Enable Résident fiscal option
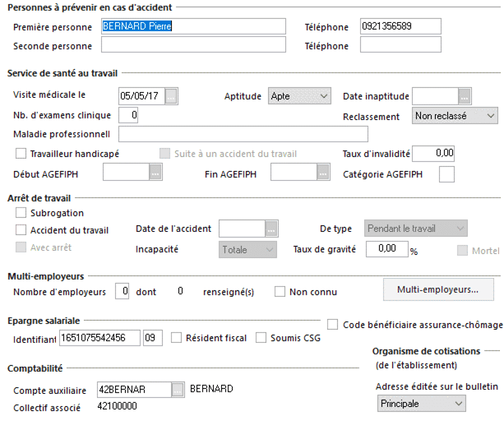The image size is (504, 421). tap(176, 338)
